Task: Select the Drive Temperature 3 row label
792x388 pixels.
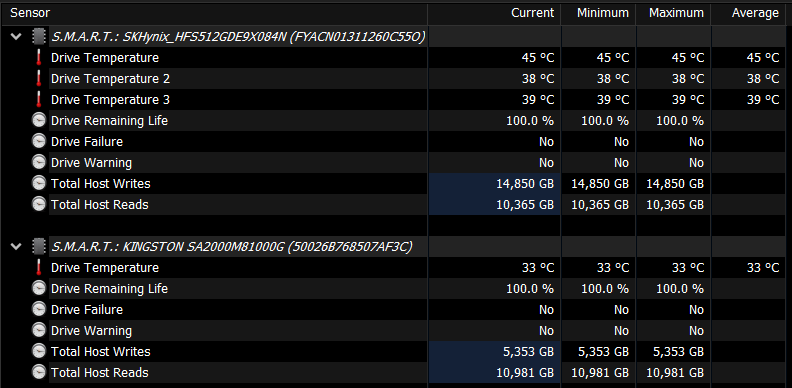Action: (111, 100)
